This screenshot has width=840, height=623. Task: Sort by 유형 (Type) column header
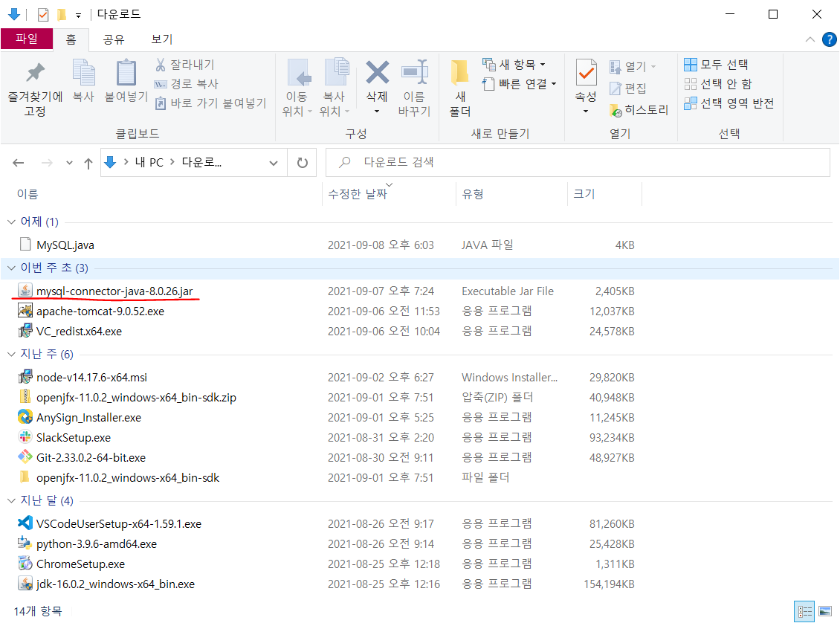pyautogui.click(x=473, y=194)
